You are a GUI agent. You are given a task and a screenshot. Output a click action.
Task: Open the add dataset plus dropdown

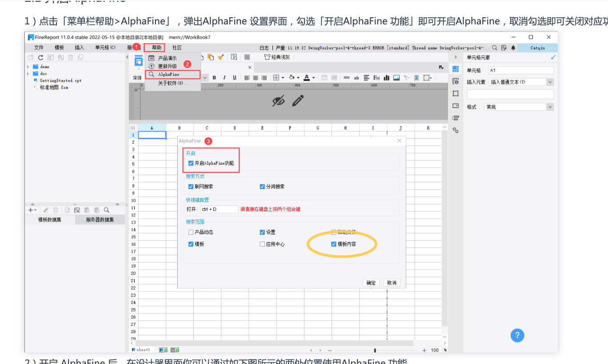coord(32,210)
